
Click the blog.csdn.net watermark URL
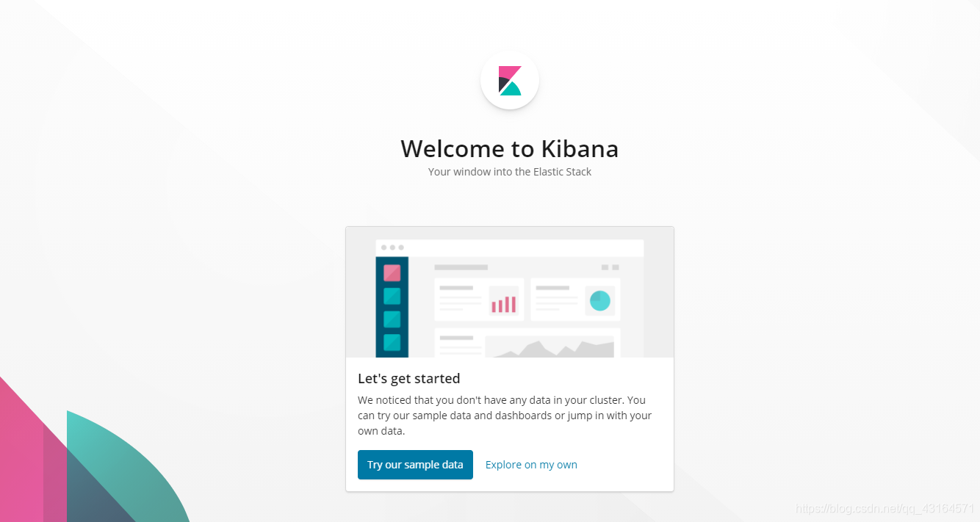click(x=885, y=508)
